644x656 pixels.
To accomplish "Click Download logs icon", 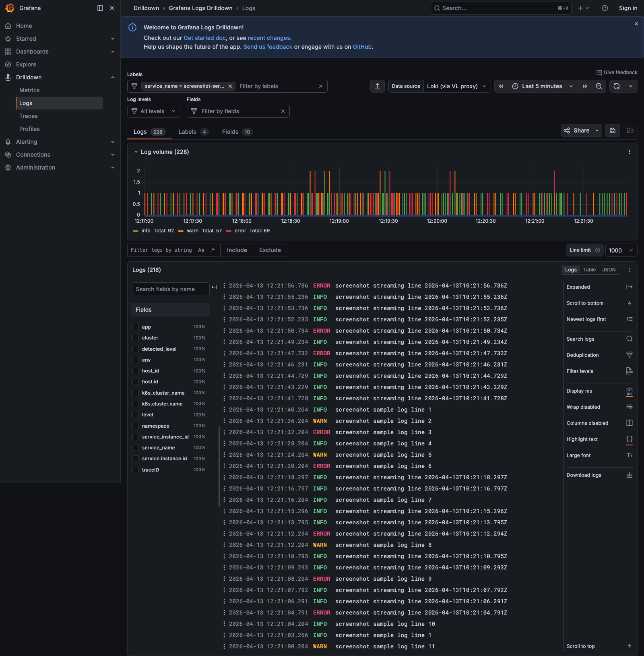I will 630,475.
